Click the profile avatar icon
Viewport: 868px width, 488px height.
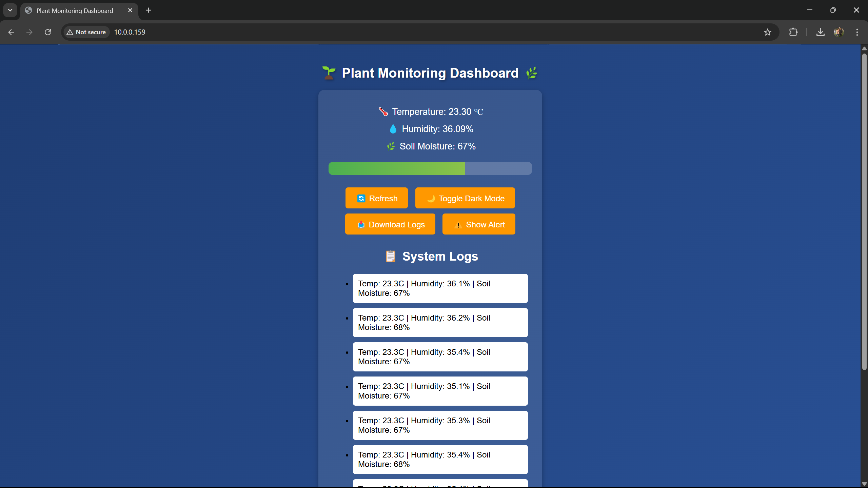tap(839, 32)
